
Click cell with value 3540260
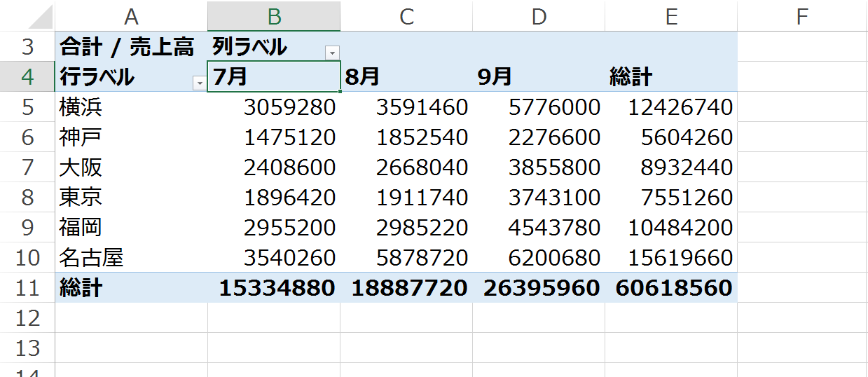click(x=274, y=258)
